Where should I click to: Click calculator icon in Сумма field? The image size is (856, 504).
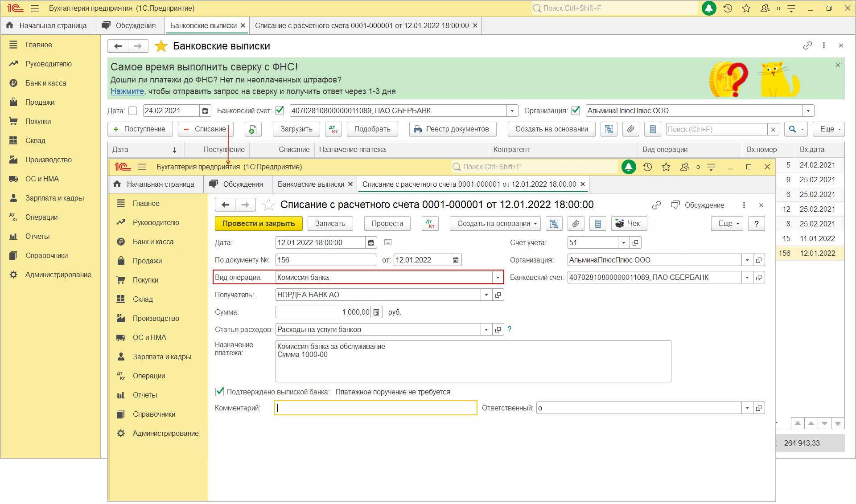pos(376,312)
